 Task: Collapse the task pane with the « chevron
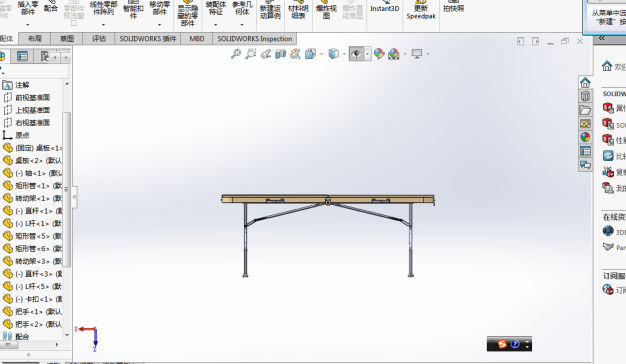[x=602, y=38]
